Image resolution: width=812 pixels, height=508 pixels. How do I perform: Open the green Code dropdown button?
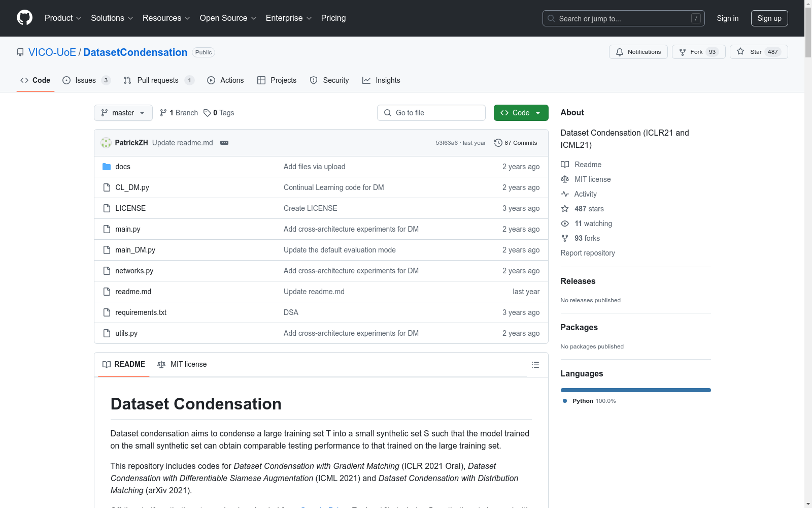pos(521,113)
